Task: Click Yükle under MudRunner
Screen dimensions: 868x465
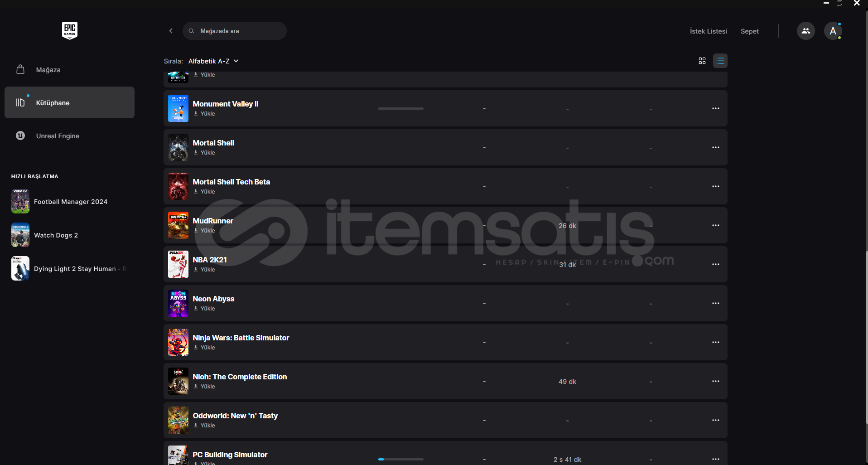Action: (x=204, y=231)
